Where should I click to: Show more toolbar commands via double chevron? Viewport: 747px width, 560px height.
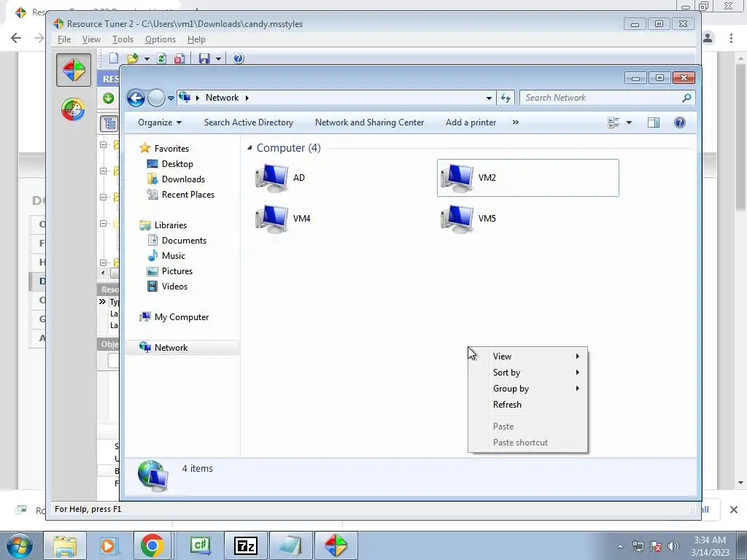click(516, 122)
